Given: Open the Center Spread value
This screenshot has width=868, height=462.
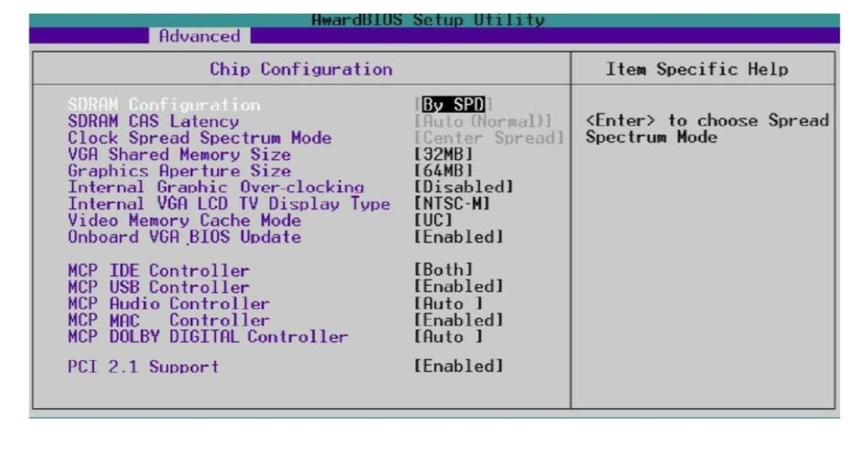Looking at the screenshot, I should pos(489,138).
